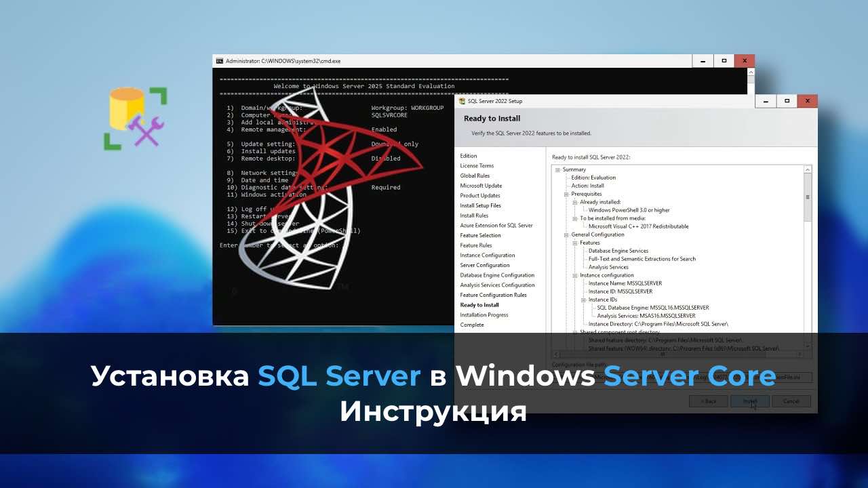
Task: Open Database Engine Configuration step
Action: tap(497, 275)
